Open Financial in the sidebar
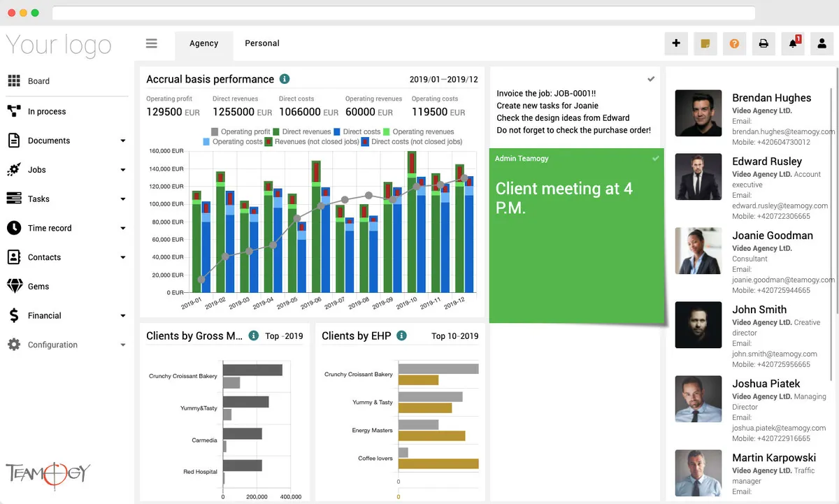 (x=45, y=315)
